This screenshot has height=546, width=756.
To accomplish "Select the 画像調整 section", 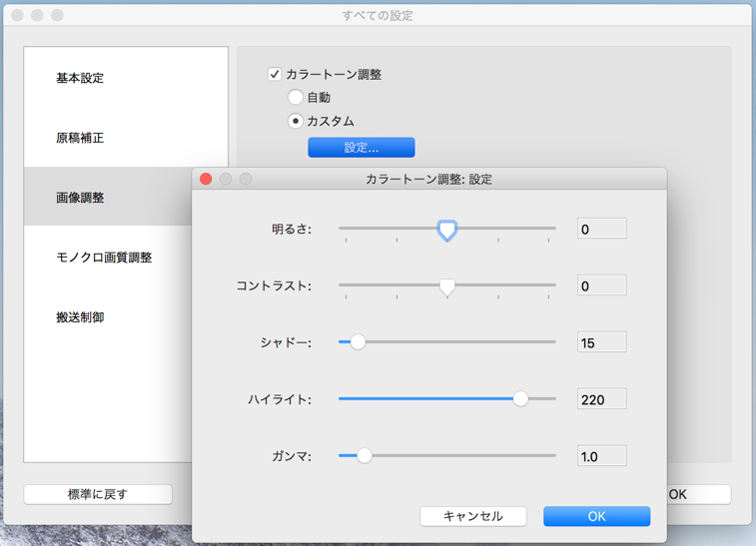I will coord(108,198).
